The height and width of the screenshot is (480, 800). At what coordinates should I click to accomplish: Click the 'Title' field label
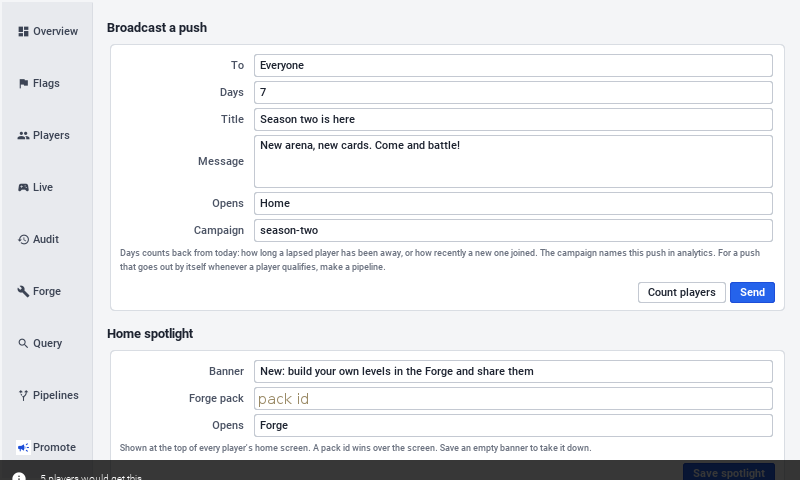[x=233, y=120]
